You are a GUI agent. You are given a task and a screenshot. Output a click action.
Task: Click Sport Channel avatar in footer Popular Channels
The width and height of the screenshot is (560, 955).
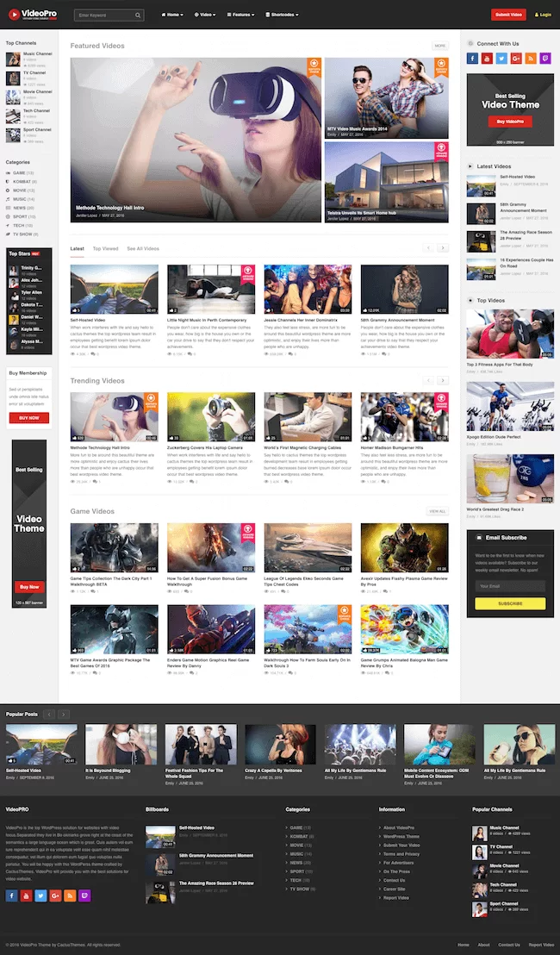click(480, 908)
